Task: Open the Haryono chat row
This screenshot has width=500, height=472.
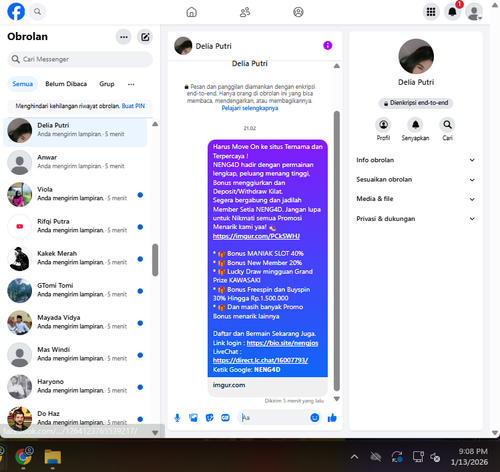Action: [75, 386]
